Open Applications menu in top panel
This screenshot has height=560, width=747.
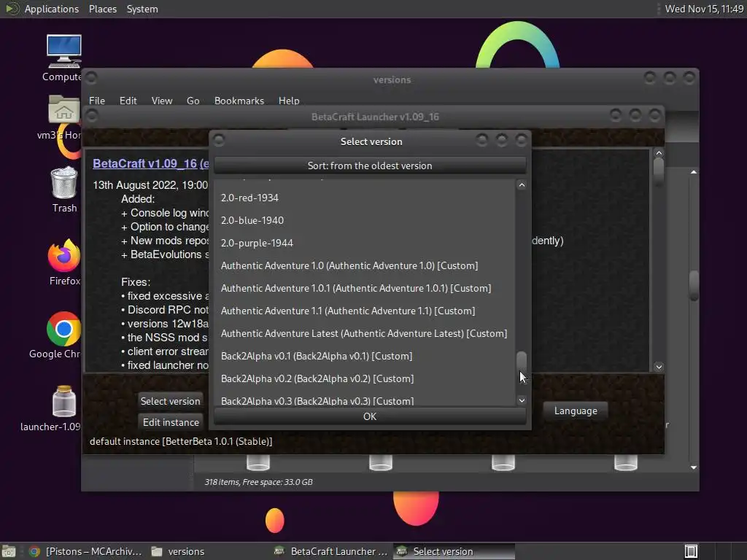(52, 9)
